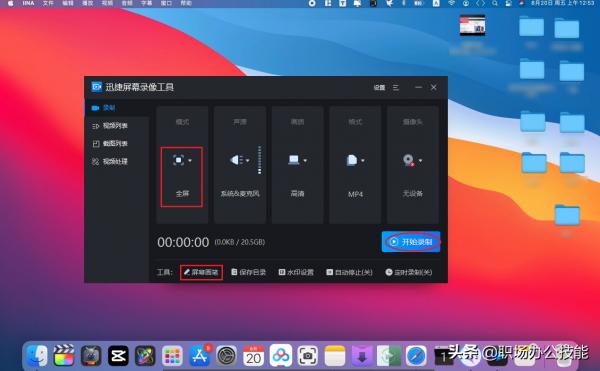
Task: Open the purple download app in Dock
Action: click(x=362, y=356)
